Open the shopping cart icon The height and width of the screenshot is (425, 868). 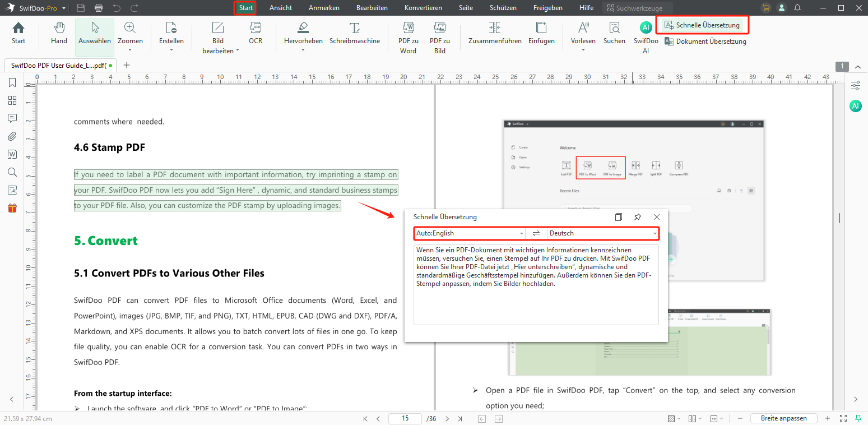tap(766, 8)
